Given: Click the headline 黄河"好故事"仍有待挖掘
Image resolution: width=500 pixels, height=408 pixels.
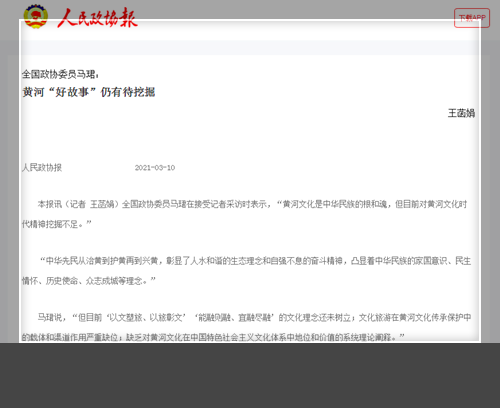Looking at the screenshot, I should pyautogui.click(x=89, y=92).
